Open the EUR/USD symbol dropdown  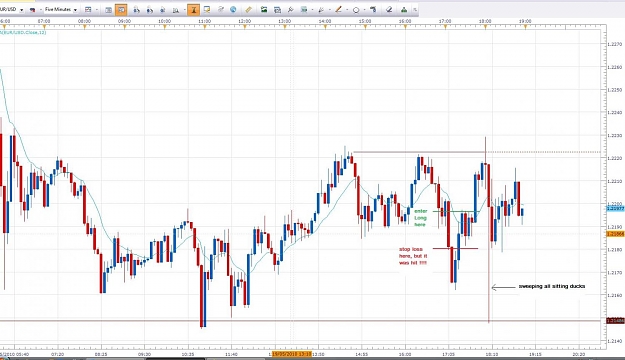click(22, 10)
